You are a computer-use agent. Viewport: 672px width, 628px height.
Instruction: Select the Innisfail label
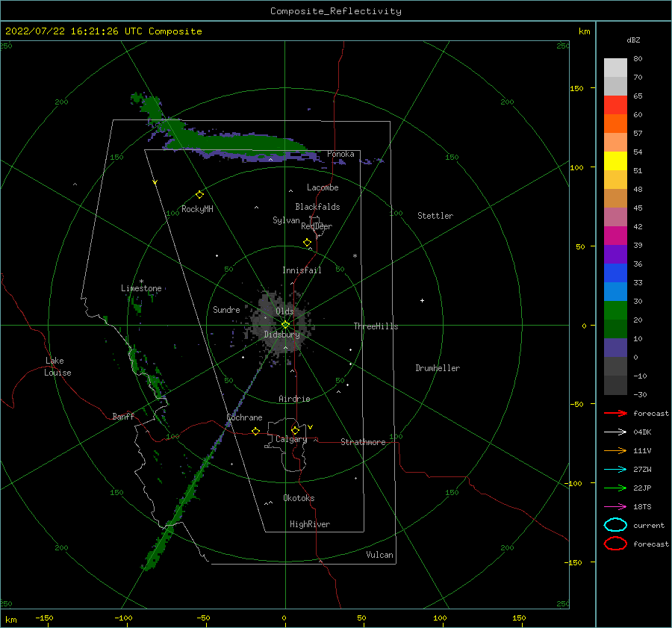tap(302, 270)
